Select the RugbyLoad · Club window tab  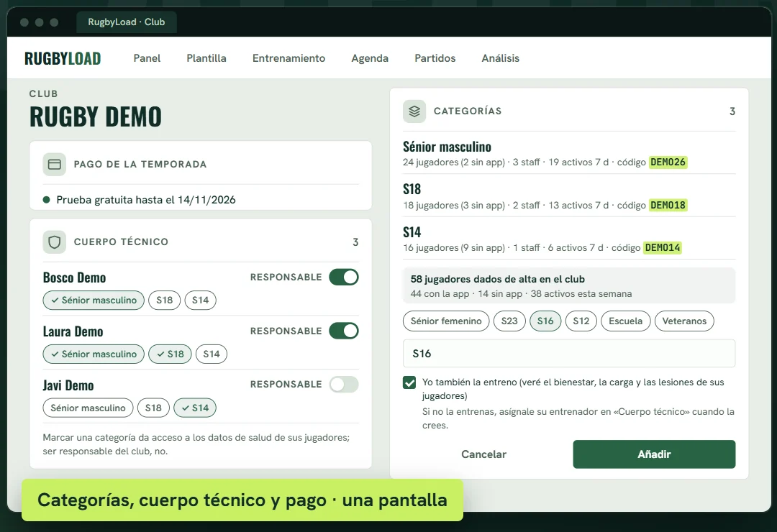coord(127,22)
